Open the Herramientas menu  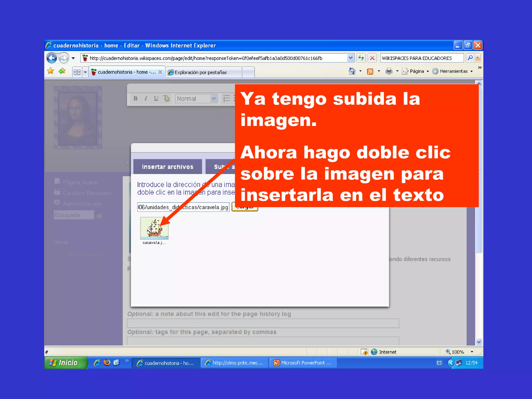[x=453, y=71]
